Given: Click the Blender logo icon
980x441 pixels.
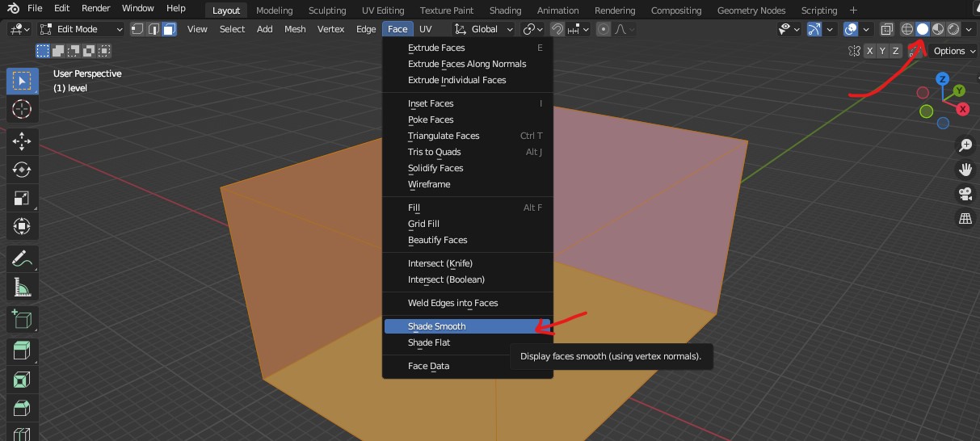Looking at the screenshot, I should click(x=12, y=9).
